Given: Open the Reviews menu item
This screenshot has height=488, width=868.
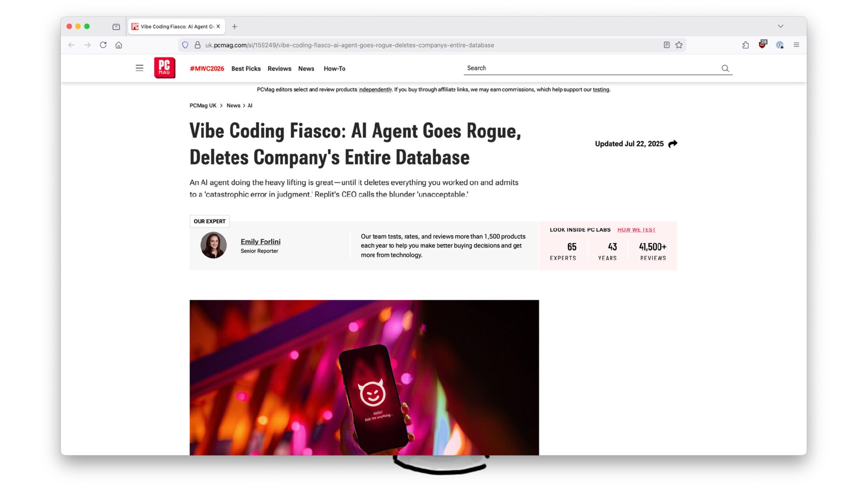Looking at the screenshot, I should tap(279, 69).
